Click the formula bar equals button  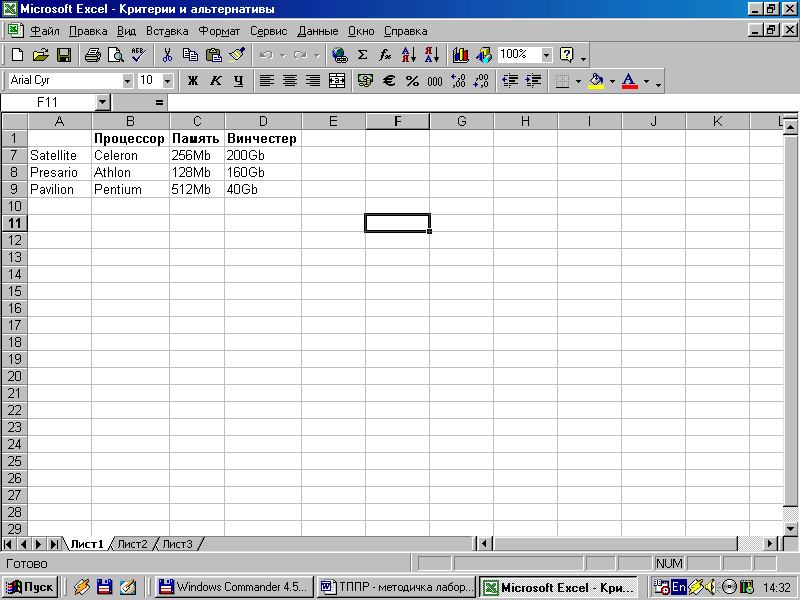(159, 103)
